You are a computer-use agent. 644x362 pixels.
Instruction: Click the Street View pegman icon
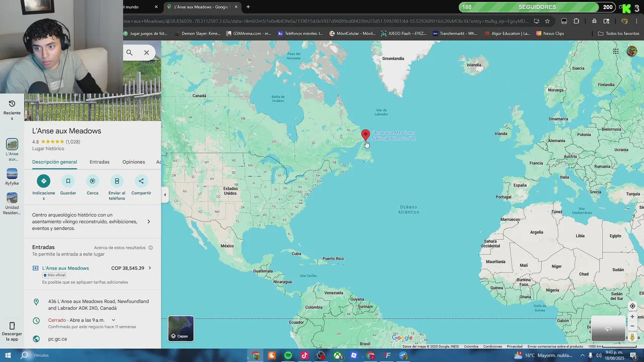click(632, 337)
